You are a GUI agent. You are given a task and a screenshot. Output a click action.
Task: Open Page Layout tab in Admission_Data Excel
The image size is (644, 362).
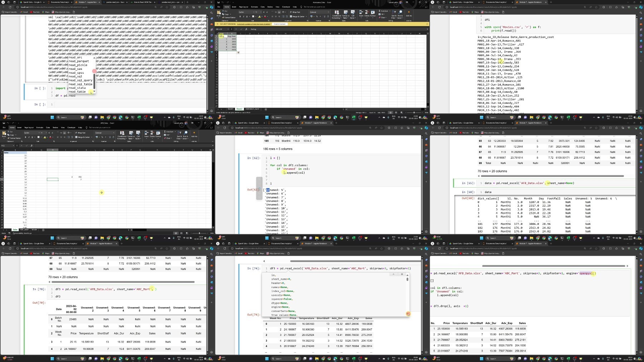pos(244,7)
